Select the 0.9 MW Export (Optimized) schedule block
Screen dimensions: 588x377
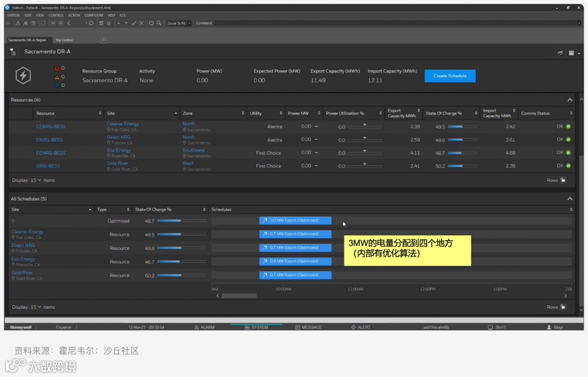click(x=295, y=262)
